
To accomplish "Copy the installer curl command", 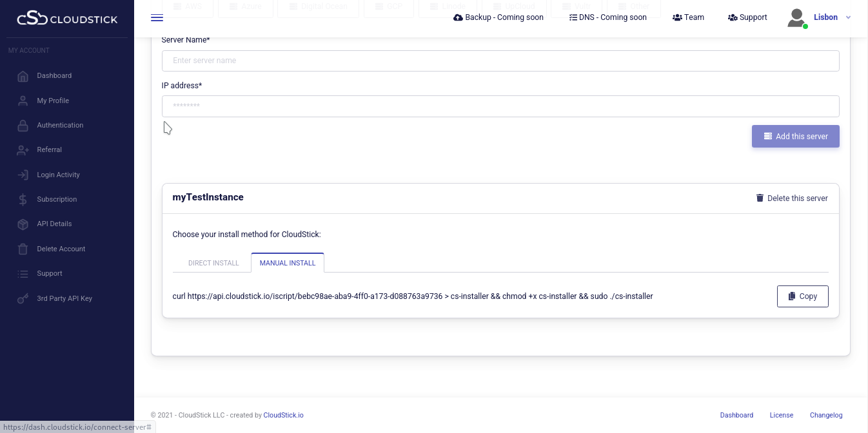I will 802,296.
